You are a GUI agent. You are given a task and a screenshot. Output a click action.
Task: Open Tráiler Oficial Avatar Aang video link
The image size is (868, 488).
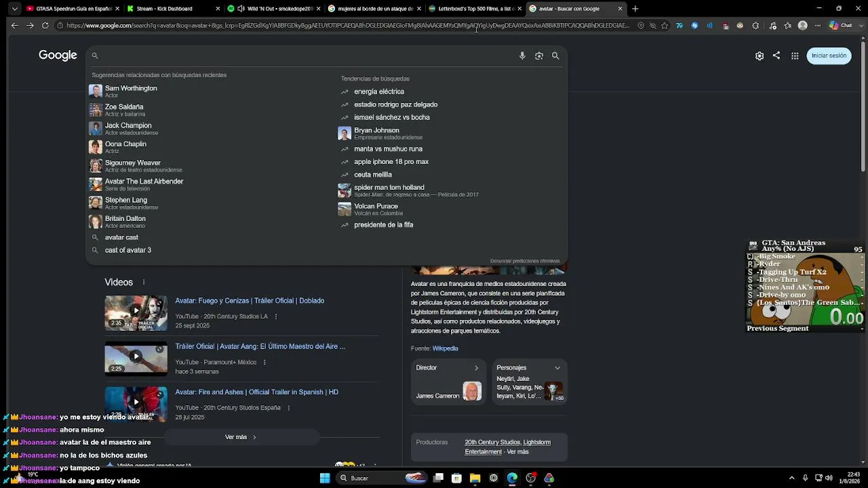[260, 346]
